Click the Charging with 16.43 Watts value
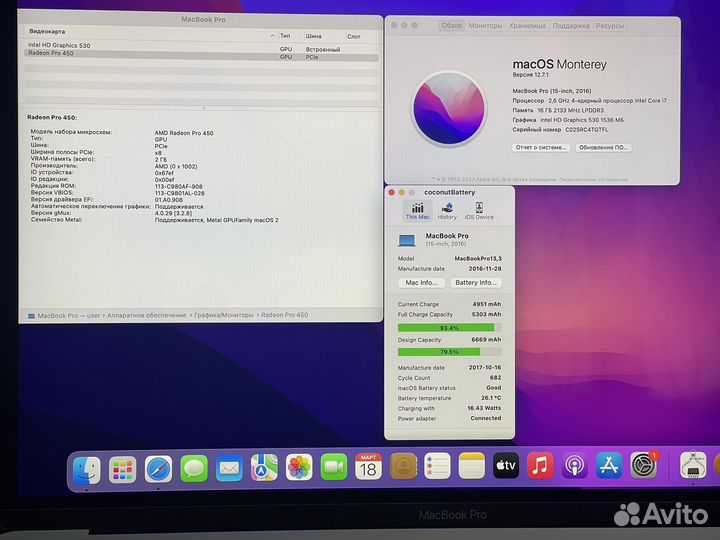720x540 pixels. (x=484, y=408)
